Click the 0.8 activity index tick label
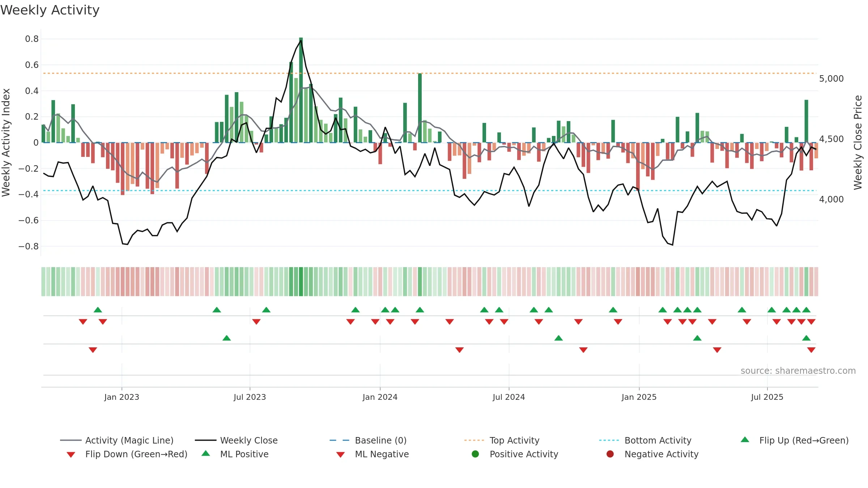The width and height of the screenshot is (868, 488). pos(32,39)
